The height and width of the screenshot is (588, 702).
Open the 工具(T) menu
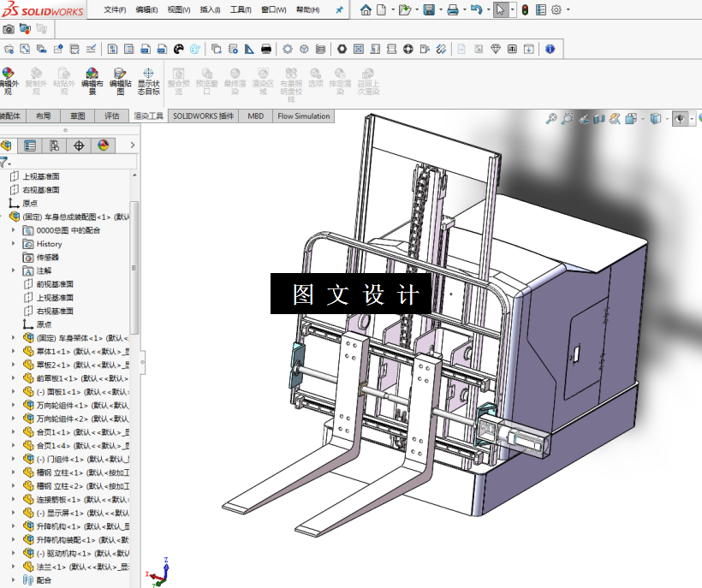[241, 10]
